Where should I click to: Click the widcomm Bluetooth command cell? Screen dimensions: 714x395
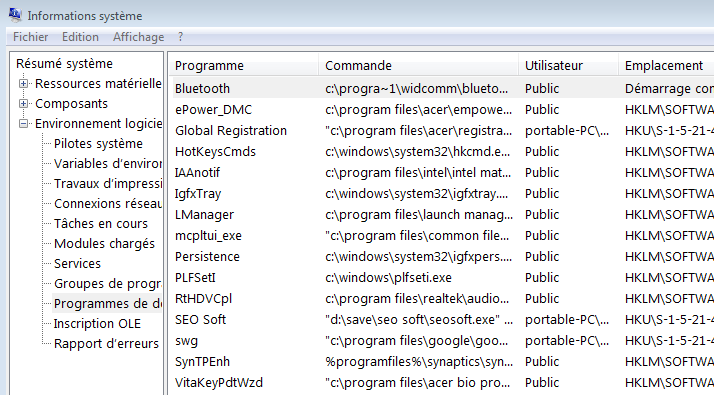[416, 88]
